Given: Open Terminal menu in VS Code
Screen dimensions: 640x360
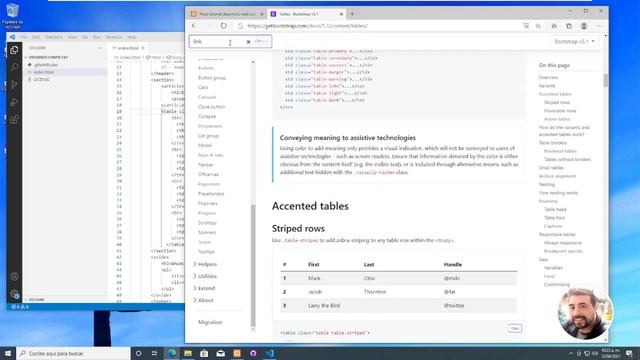Looking at the screenshot, I should [x=114, y=37].
